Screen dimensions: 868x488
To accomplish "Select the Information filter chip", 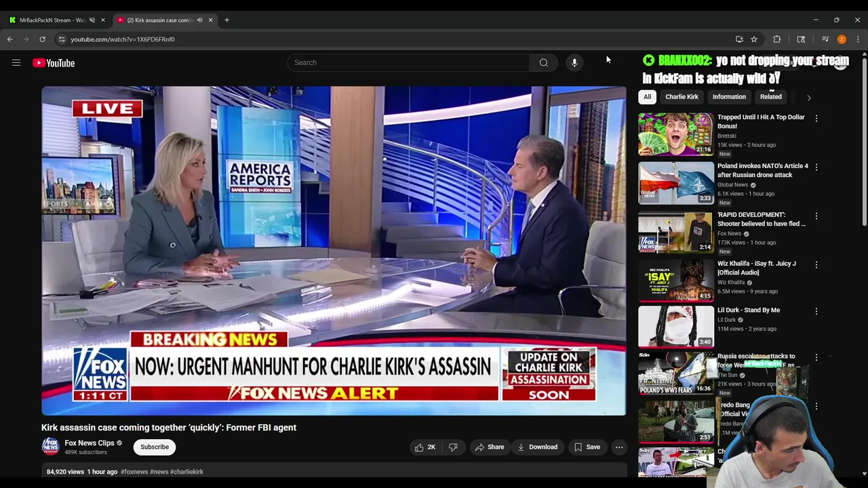I will (x=729, y=97).
